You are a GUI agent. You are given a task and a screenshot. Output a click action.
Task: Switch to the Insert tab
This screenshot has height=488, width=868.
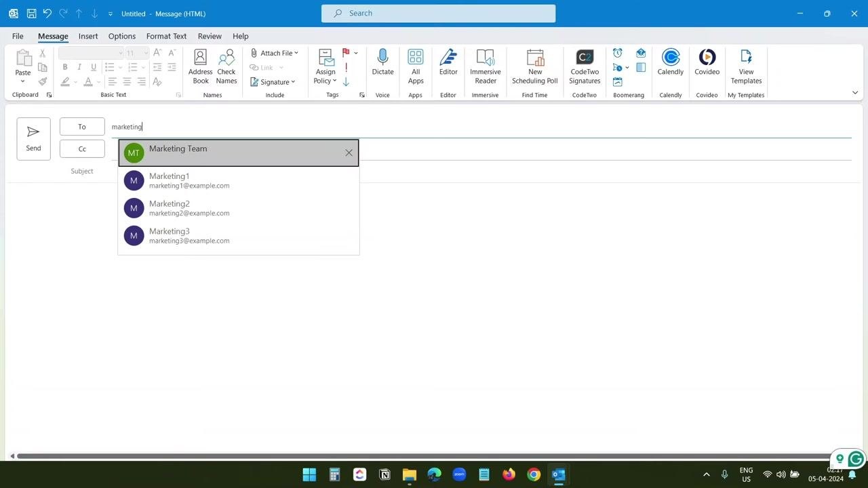click(88, 36)
